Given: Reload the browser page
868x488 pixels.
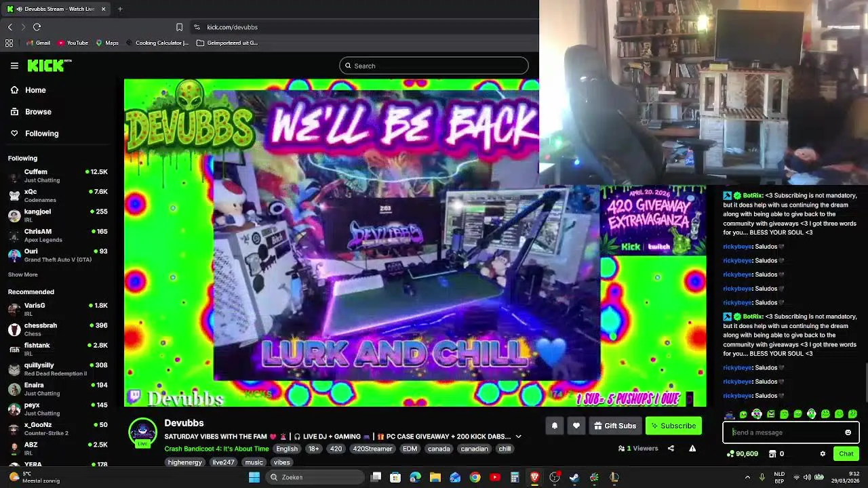Looking at the screenshot, I should [37, 27].
